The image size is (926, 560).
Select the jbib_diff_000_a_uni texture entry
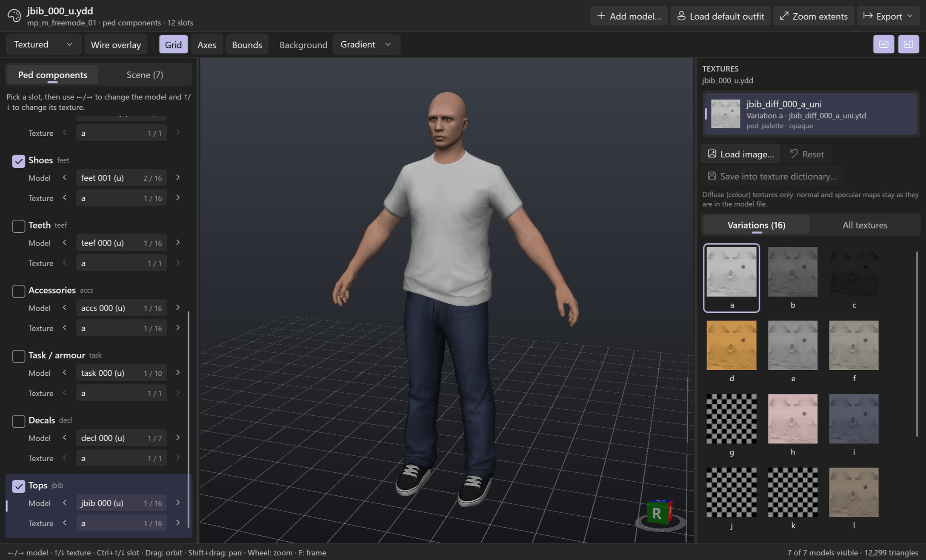[810, 114]
